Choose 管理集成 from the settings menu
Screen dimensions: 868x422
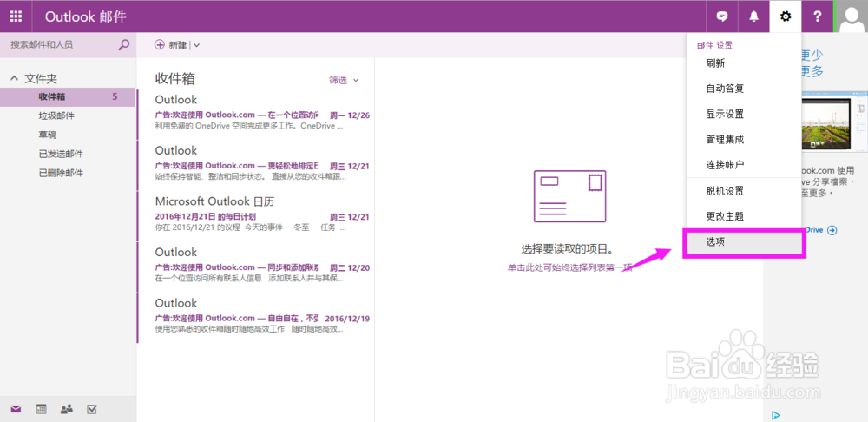744,140
